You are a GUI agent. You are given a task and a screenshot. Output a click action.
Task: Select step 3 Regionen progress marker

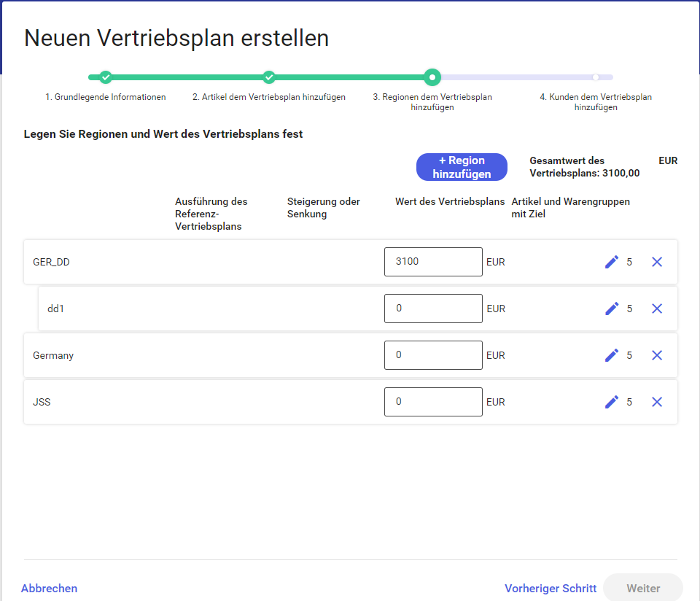tap(432, 77)
